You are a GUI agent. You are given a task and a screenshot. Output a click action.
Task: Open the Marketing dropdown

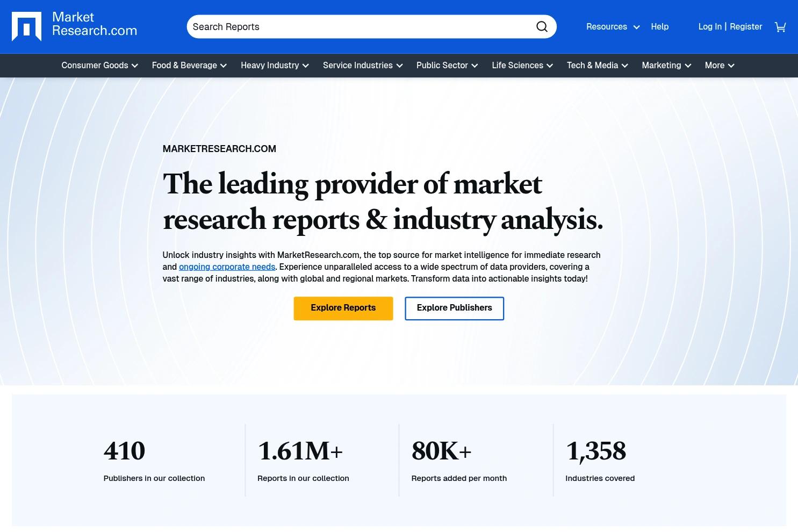tap(666, 66)
